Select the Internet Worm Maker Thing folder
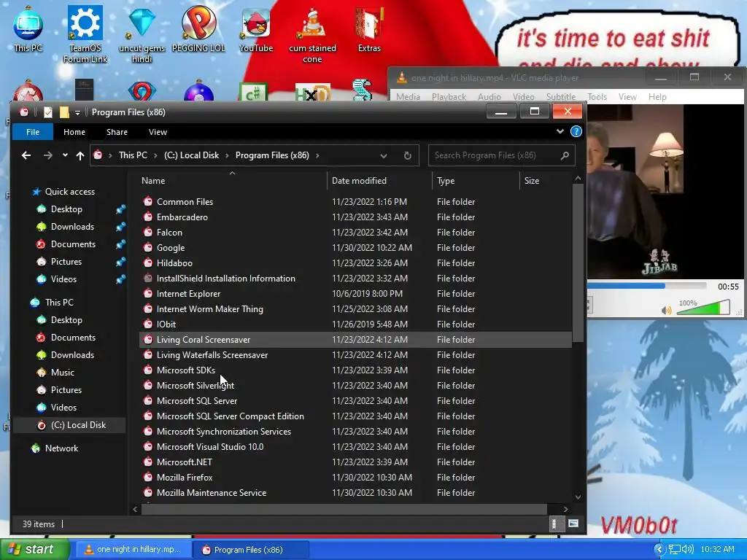Image resolution: width=747 pixels, height=560 pixels. pos(355,309)
